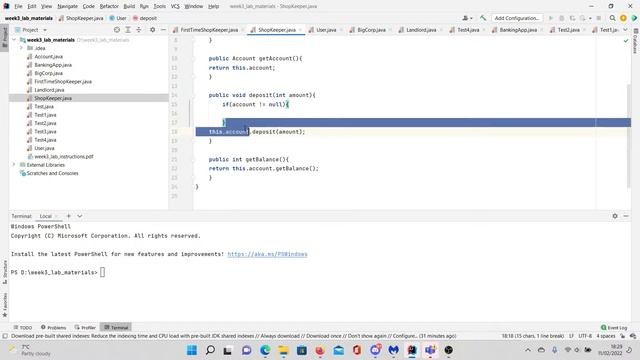Image resolution: width=640 pixels, height=360 pixels.
Task: Hide the Project tool window
Action: pyautogui.click(x=163, y=30)
